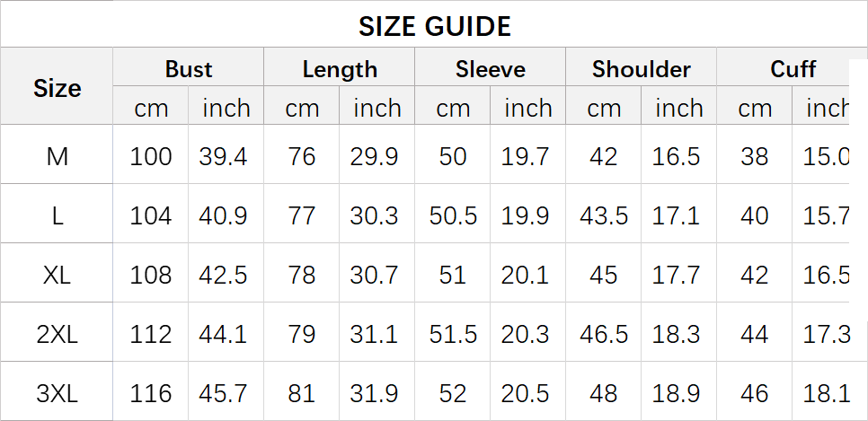The width and height of the screenshot is (868, 421).
Task: Select the 2XL size row label
Action: (x=58, y=335)
